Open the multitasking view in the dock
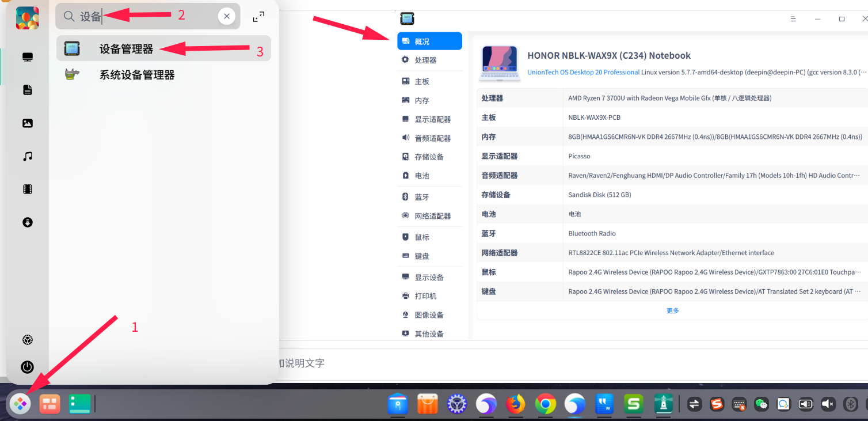 tap(50, 404)
